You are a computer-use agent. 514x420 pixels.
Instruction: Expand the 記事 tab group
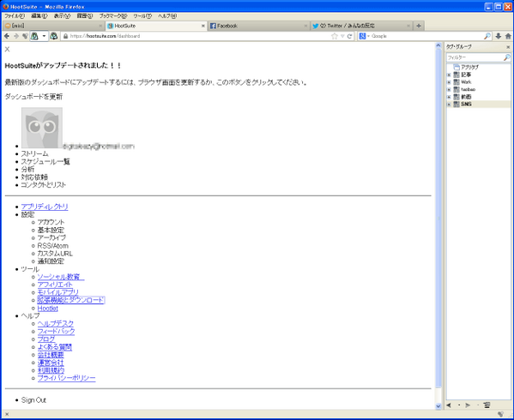pos(449,75)
